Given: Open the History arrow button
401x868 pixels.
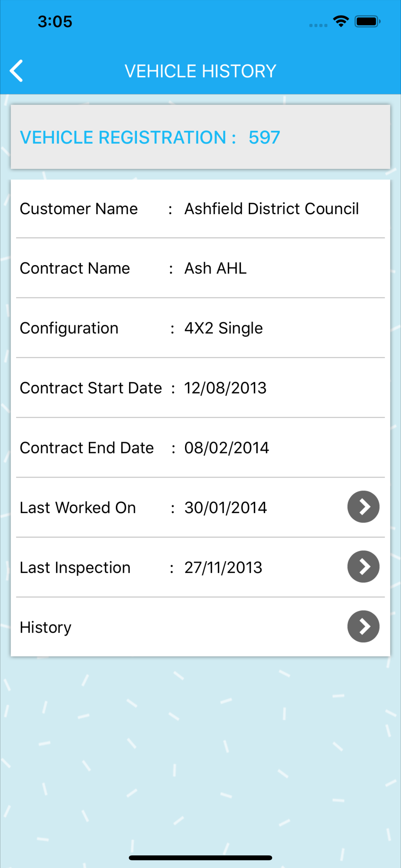Looking at the screenshot, I should pyautogui.click(x=363, y=626).
